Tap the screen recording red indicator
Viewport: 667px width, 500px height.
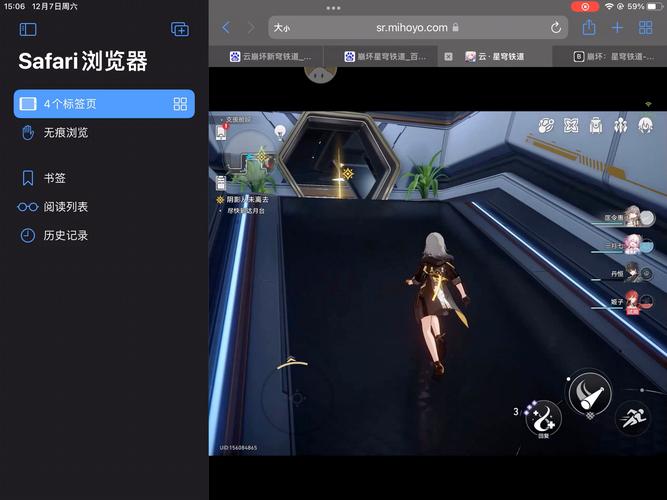tap(585, 6)
